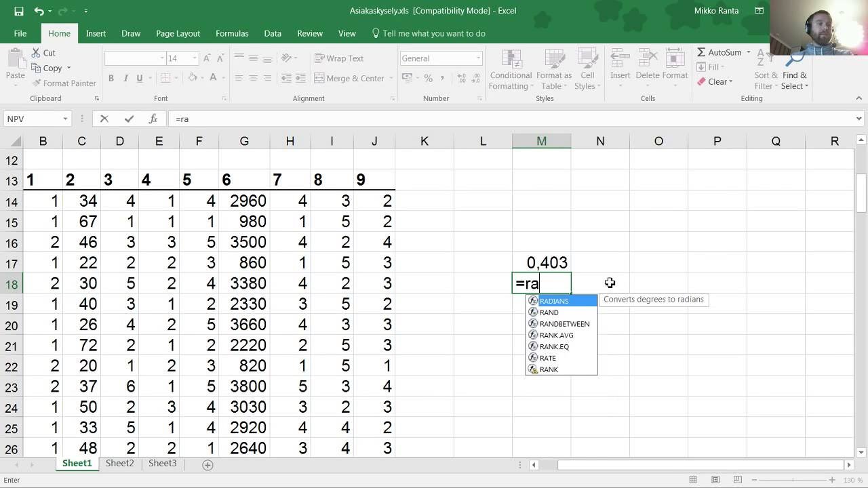This screenshot has width=868, height=488.
Task: Switch to the Page Layout tab
Action: [178, 33]
